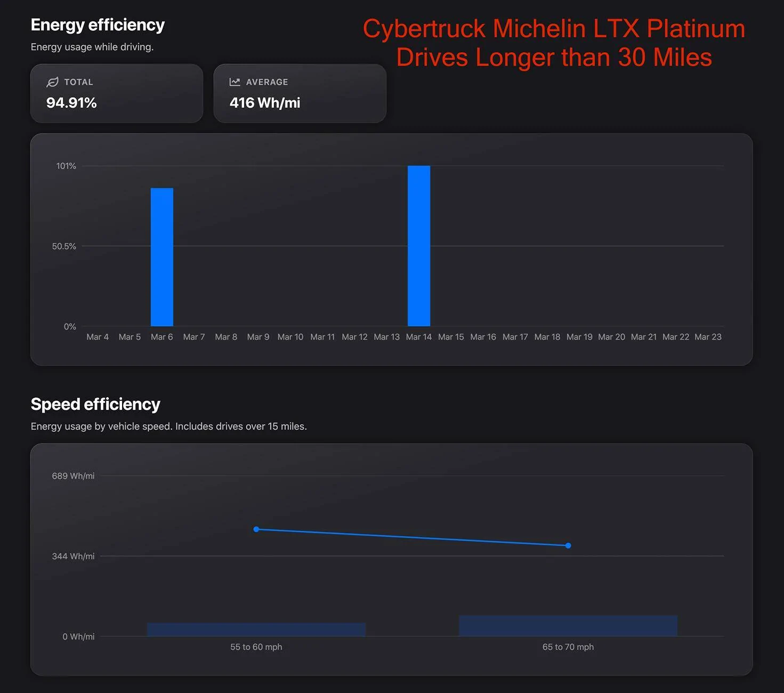This screenshot has width=784, height=693.
Task: Click the Mar 13 date label
Action: 386,337
